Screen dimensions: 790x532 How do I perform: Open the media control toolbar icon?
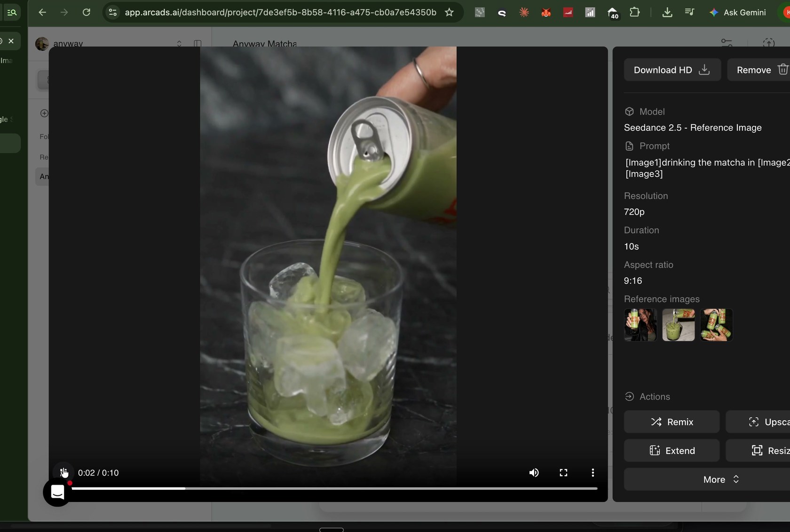click(689, 12)
